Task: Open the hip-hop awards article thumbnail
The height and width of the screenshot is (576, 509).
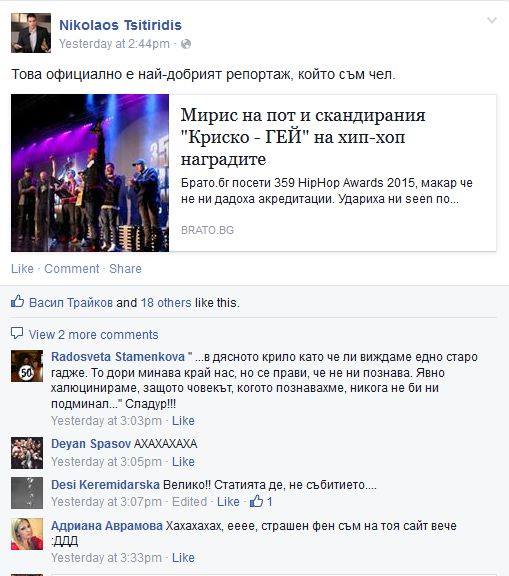Action: click(x=90, y=173)
